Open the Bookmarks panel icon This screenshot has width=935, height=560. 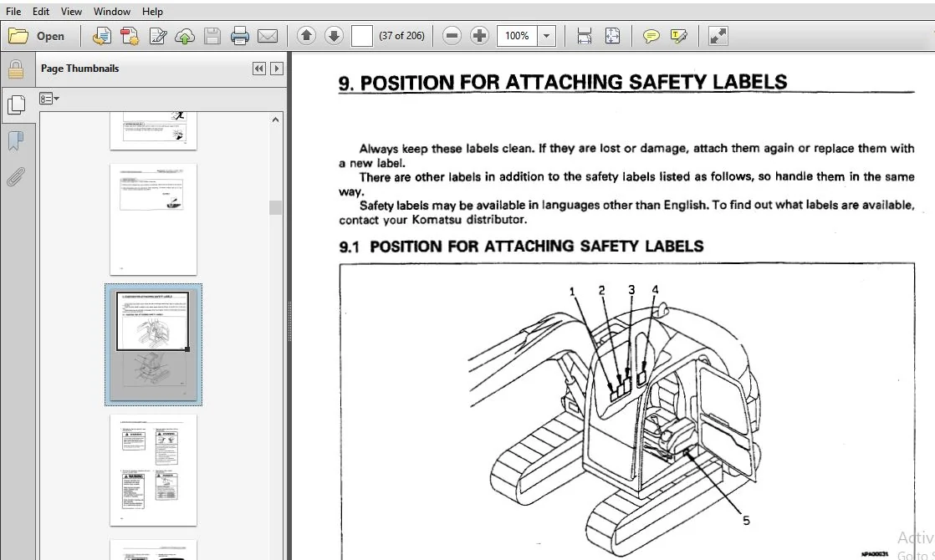(x=16, y=141)
